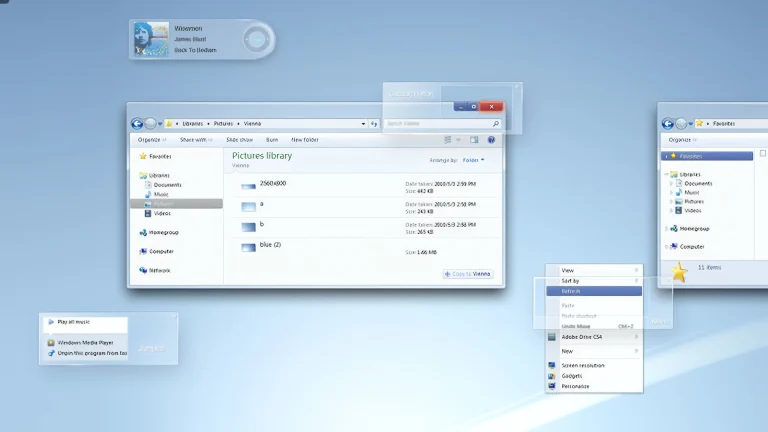Select Network in the Vienna window sidebar
Viewport: 768px width, 432px height.
click(x=154, y=270)
